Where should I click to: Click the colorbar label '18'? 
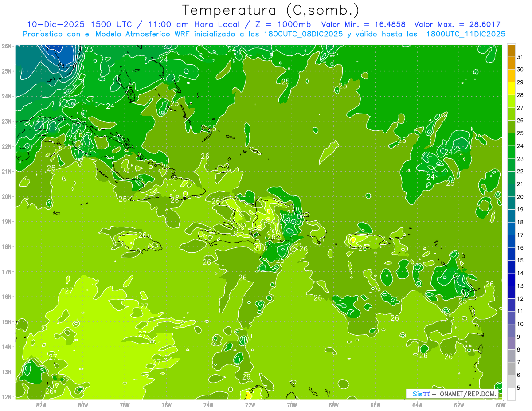[520, 222]
